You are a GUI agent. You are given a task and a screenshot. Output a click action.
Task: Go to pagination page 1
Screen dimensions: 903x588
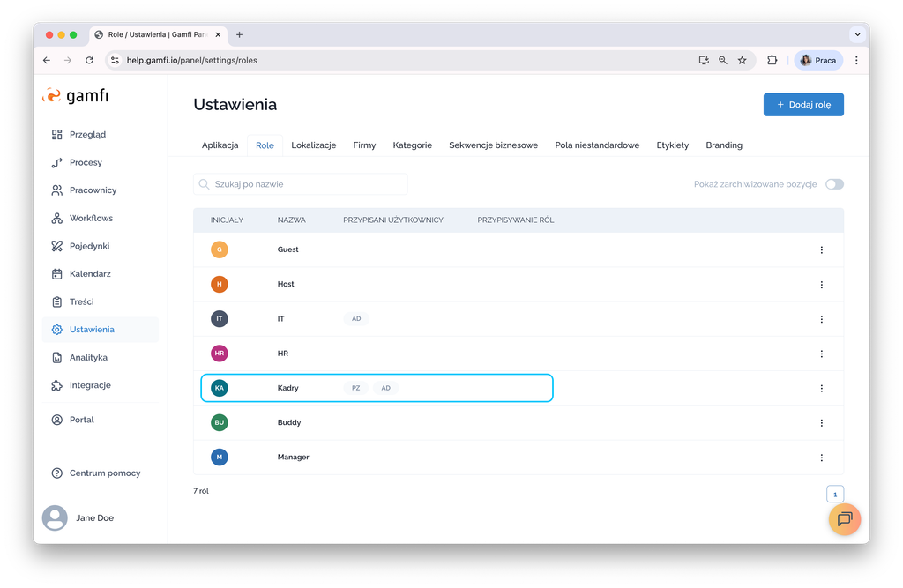(835, 495)
